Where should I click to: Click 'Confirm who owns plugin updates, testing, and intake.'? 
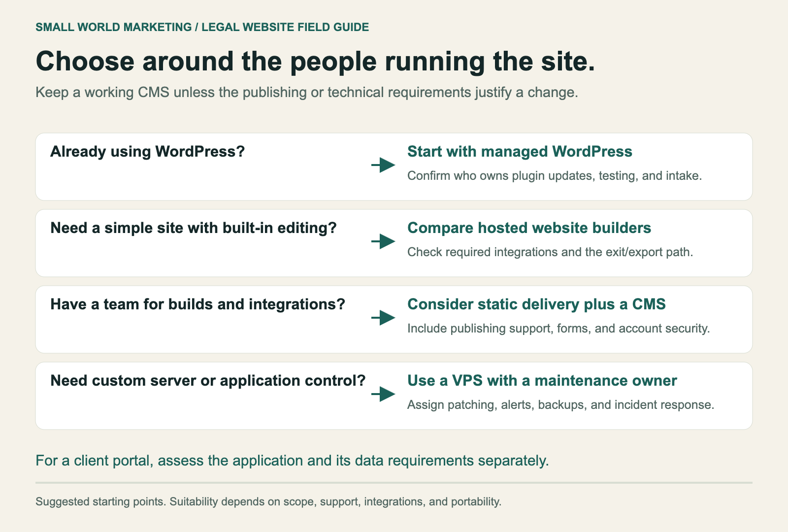click(554, 176)
